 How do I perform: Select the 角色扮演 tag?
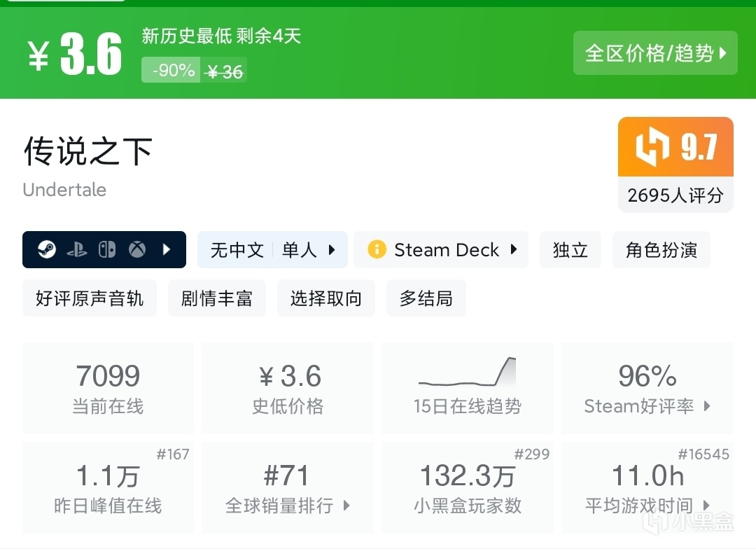(661, 250)
